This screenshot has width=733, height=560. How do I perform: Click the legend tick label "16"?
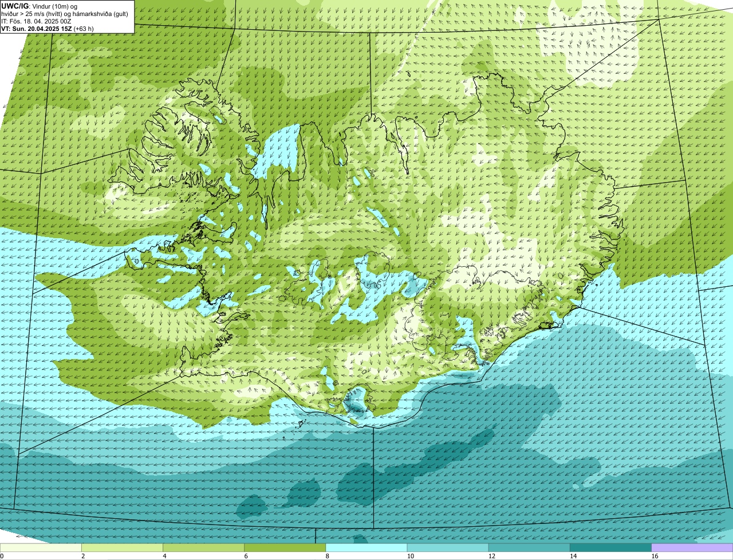[654, 556]
